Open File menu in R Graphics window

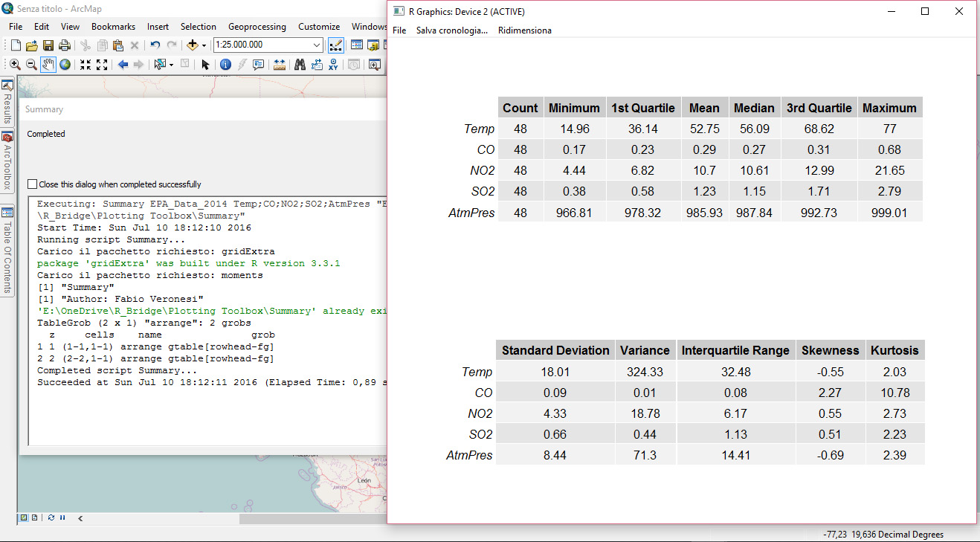(399, 30)
